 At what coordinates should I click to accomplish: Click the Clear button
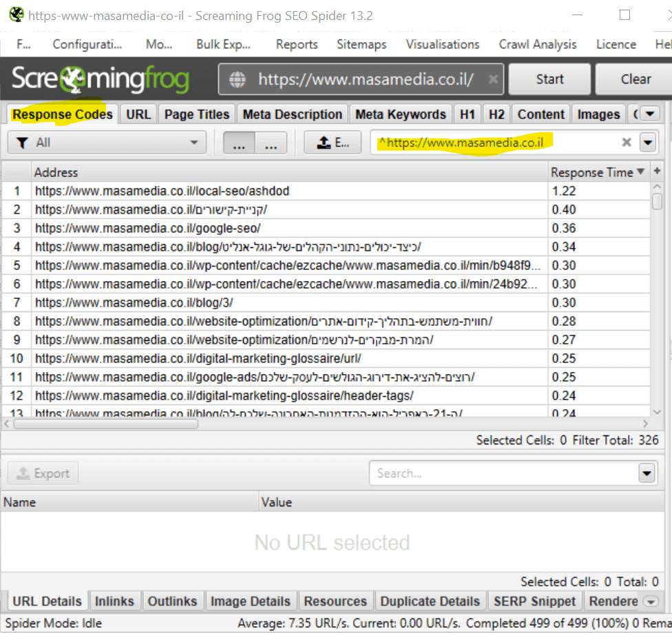[635, 79]
